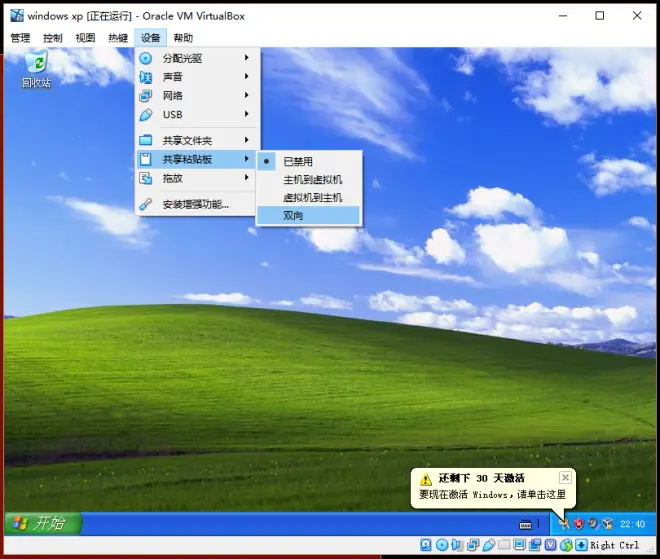This screenshot has height=559, width=660.
Task: Click the network icon beside 网络
Action: pyautogui.click(x=146, y=96)
